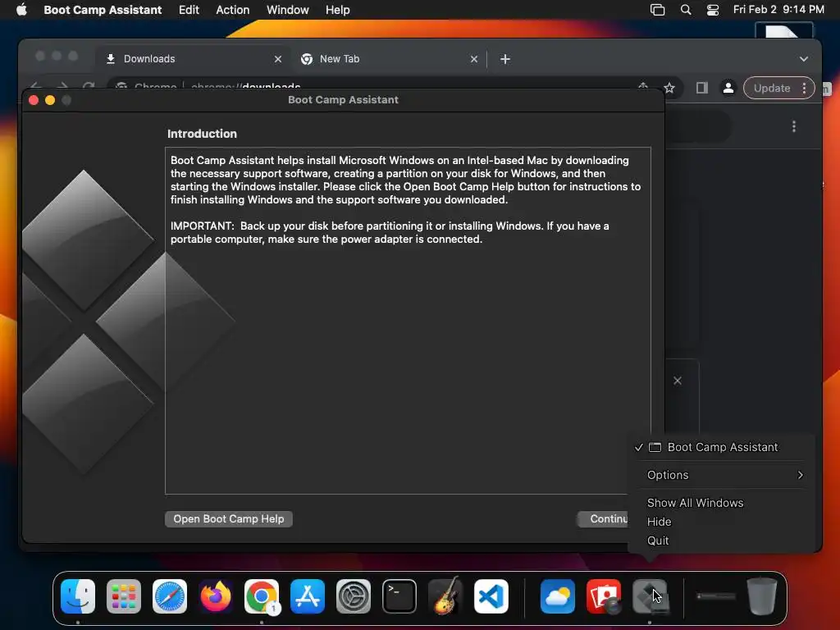Open the Chrome downloads page three-dot menu
Image resolution: width=840 pixels, height=630 pixels.
pyautogui.click(x=794, y=126)
